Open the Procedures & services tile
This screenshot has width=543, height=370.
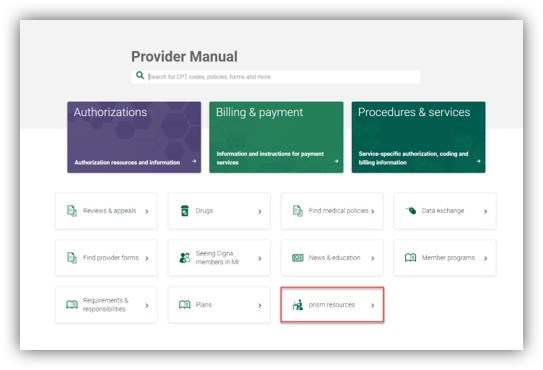pyautogui.click(x=418, y=137)
